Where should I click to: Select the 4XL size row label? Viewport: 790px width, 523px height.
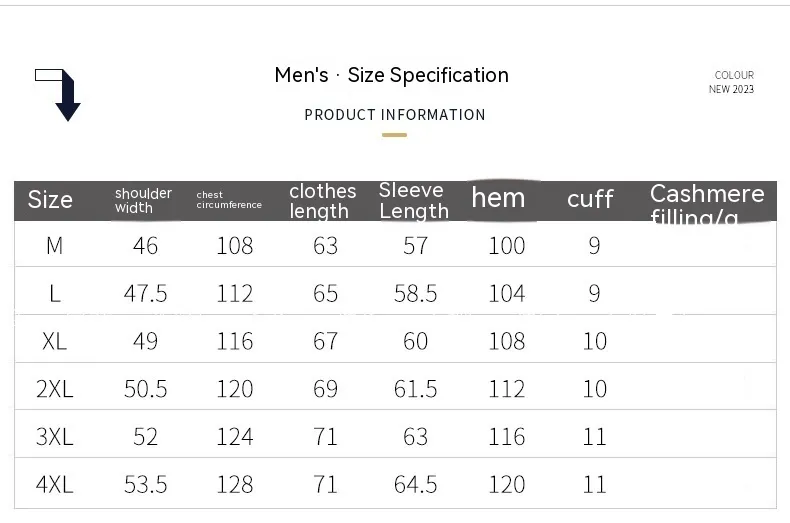(x=55, y=485)
